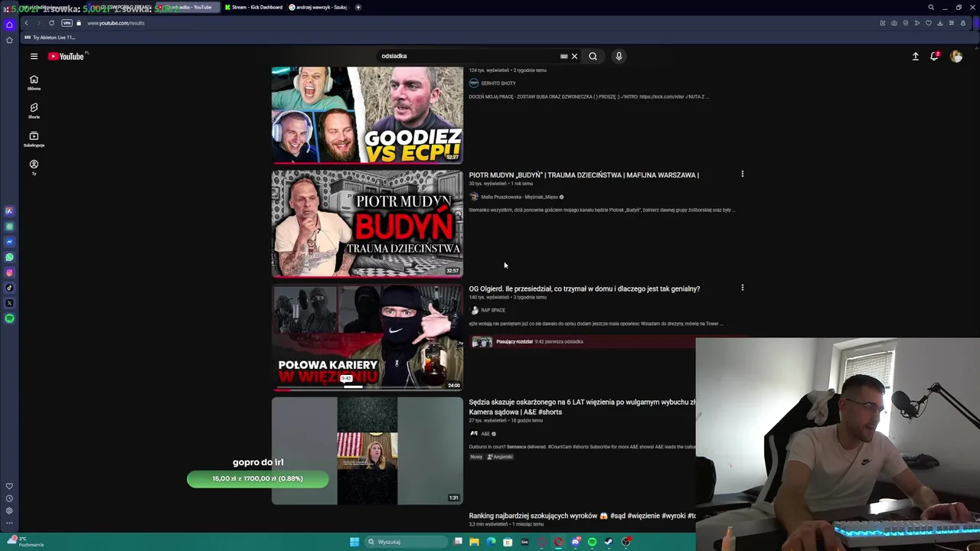
Task: Toggle the browser VPN badge
Action: click(67, 23)
